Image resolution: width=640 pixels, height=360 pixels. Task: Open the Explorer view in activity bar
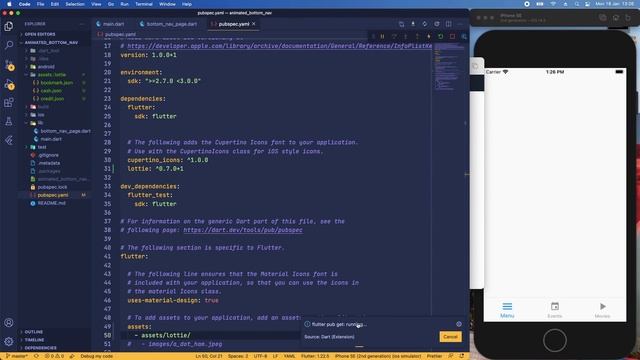[x=9, y=27]
